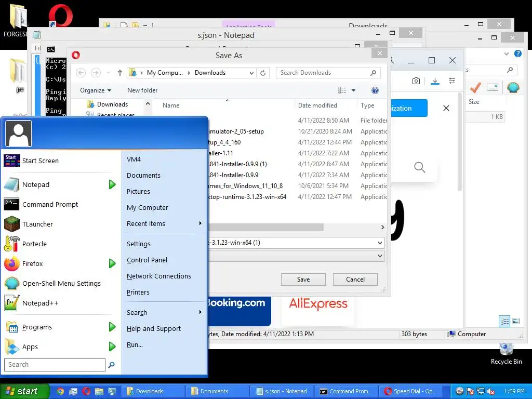Open Open-Shell Menu Settings
The width and height of the screenshot is (532, 399).
pos(61,283)
